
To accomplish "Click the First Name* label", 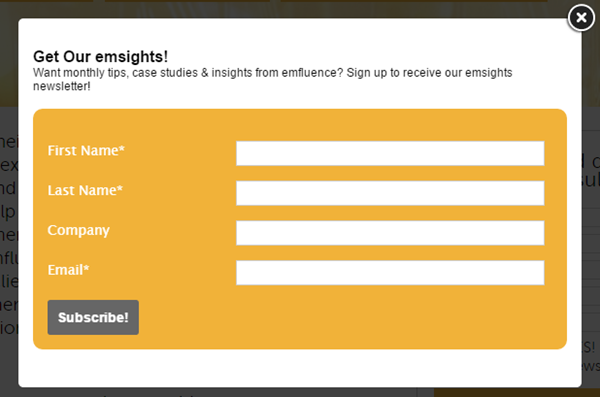I will (86, 150).
